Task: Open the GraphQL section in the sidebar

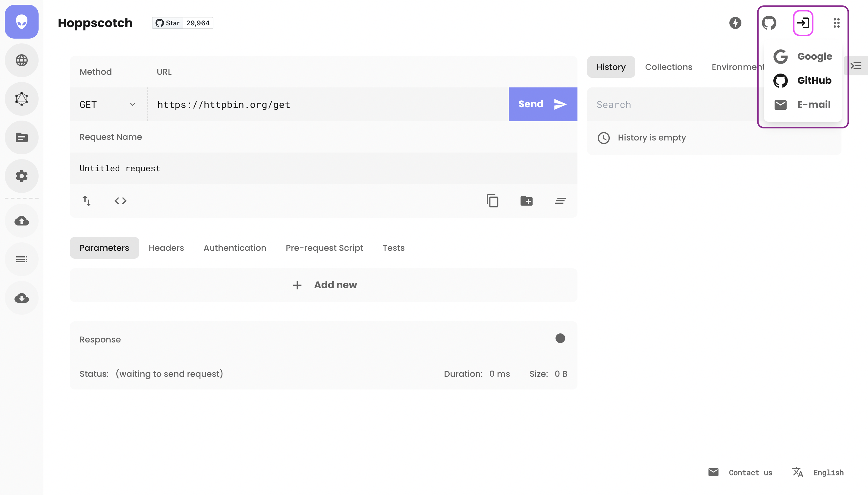Action: click(x=21, y=99)
